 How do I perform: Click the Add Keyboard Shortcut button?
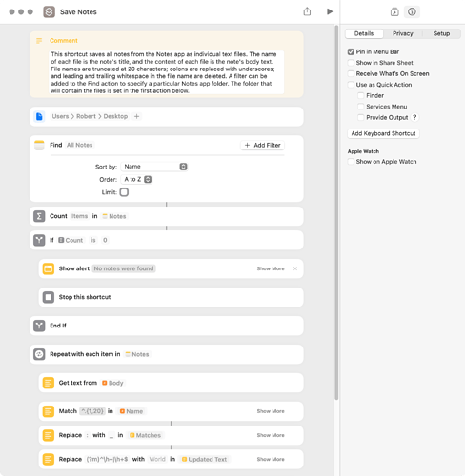point(383,133)
